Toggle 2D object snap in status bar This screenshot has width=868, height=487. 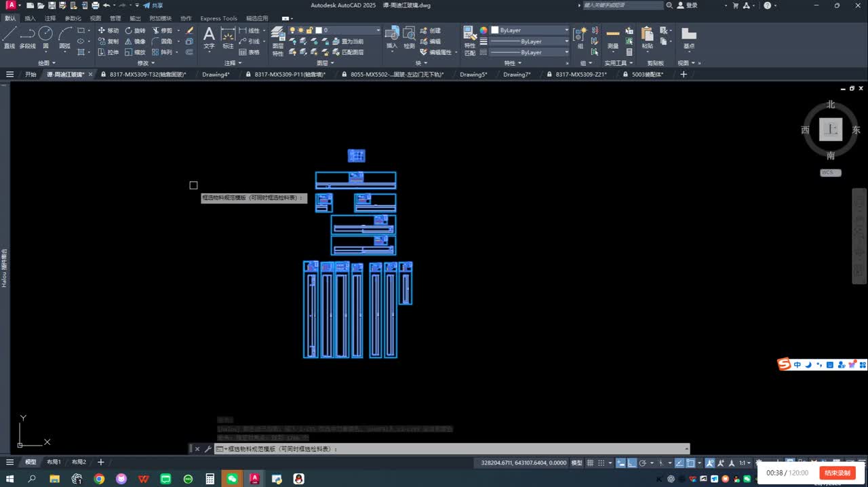pos(690,463)
